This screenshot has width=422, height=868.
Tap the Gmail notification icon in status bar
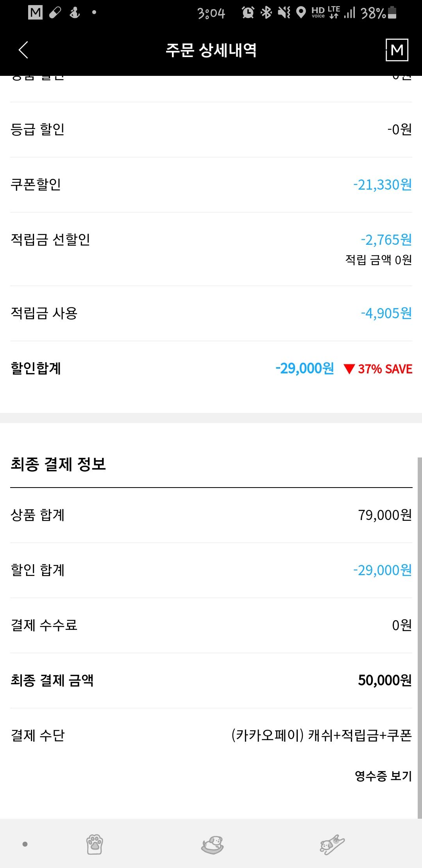35,13
